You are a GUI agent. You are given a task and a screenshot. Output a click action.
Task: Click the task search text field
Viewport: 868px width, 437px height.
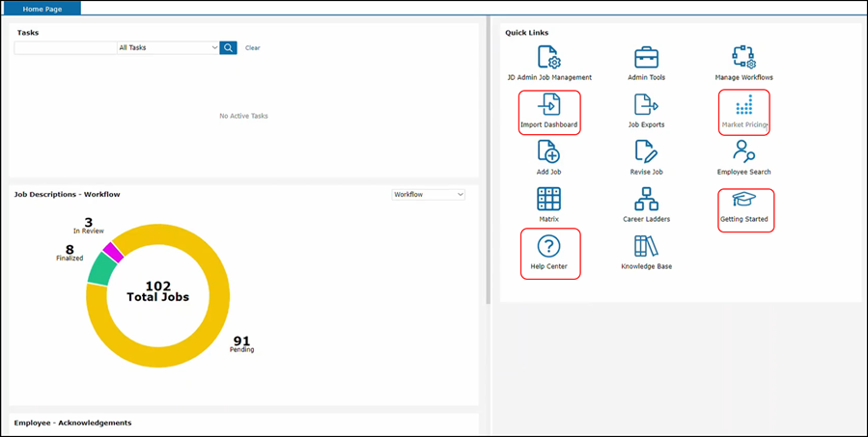tap(66, 47)
